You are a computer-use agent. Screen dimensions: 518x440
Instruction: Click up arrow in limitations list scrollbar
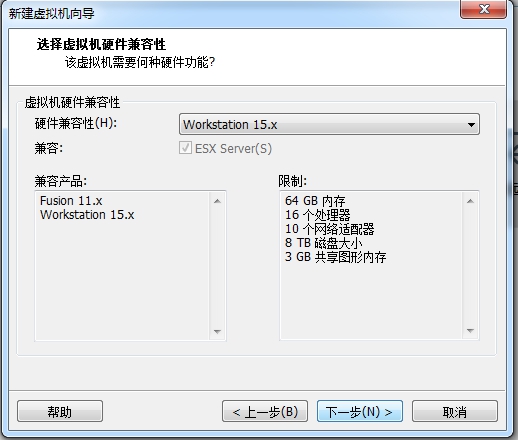470,201
